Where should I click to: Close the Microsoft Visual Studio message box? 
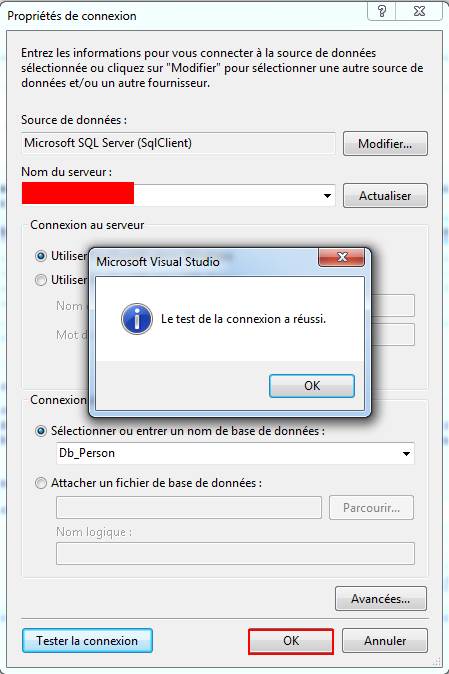pyautogui.click(x=342, y=257)
